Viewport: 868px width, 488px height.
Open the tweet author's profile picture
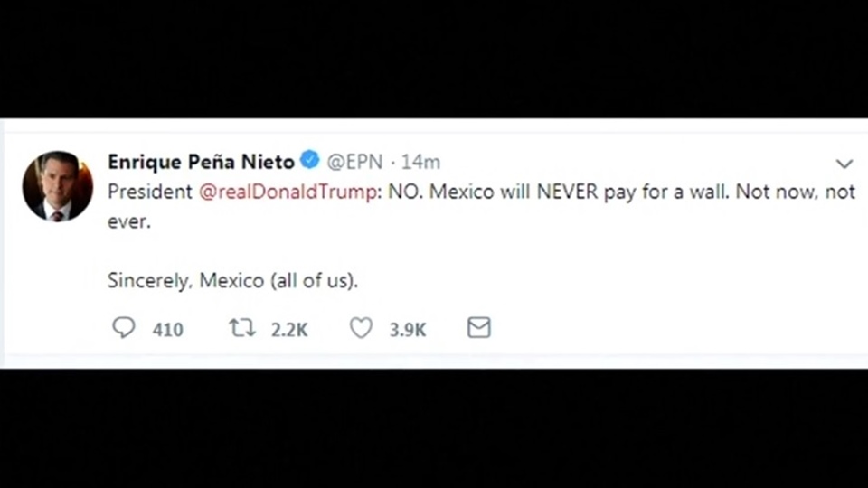(57, 186)
